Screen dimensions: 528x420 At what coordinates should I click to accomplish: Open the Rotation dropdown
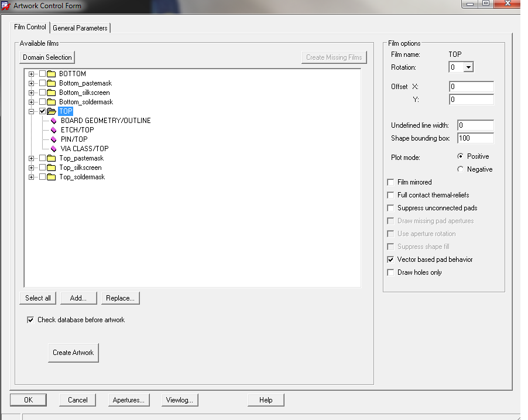468,67
